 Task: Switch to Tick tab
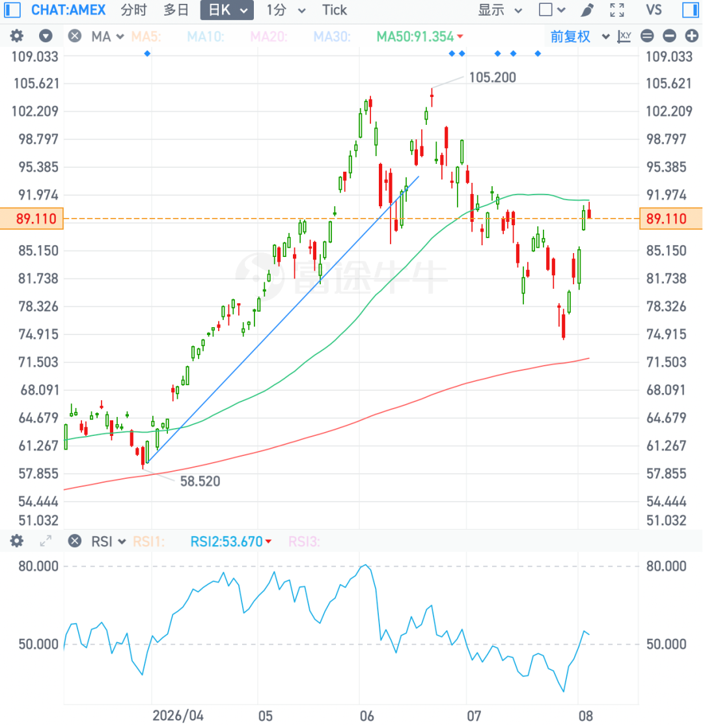[335, 10]
